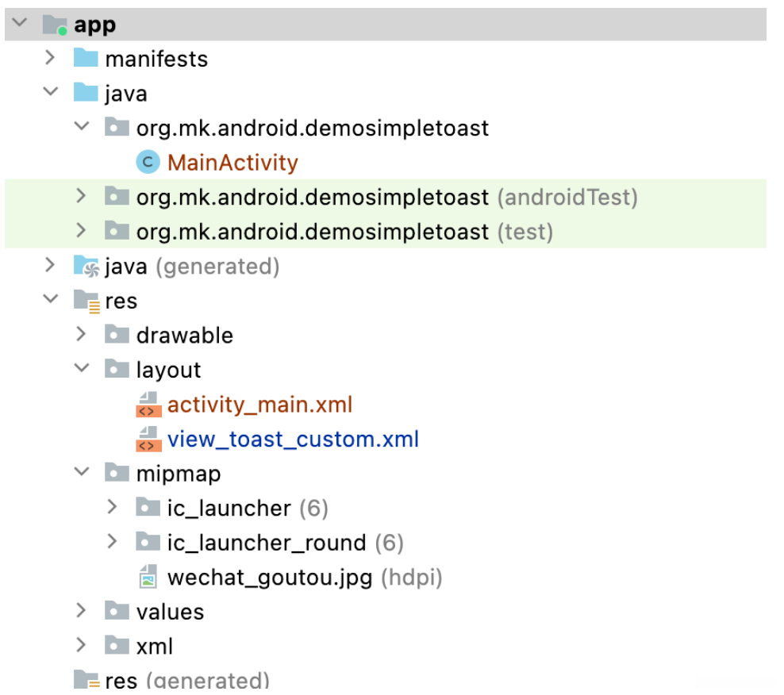The width and height of the screenshot is (784, 695).
Task: Select the MainActivity class
Action: coord(233,163)
